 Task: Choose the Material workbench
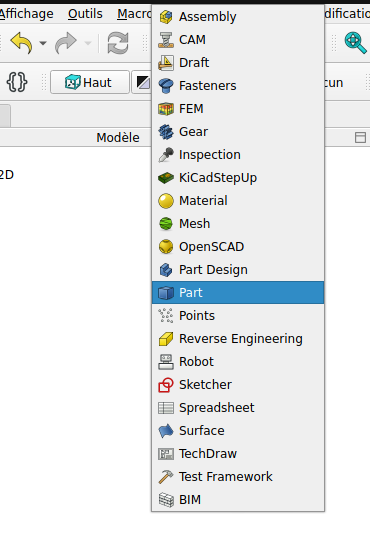(238, 201)
